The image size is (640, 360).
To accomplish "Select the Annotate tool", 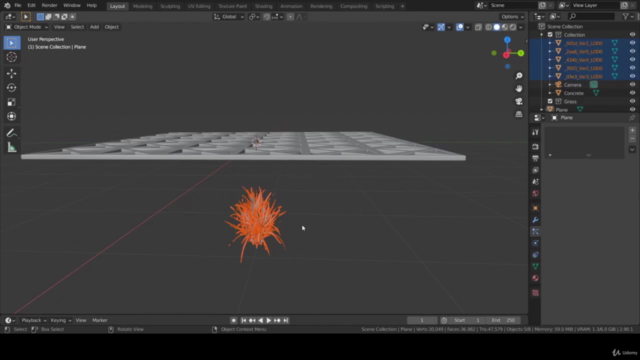I will point(12,133).
